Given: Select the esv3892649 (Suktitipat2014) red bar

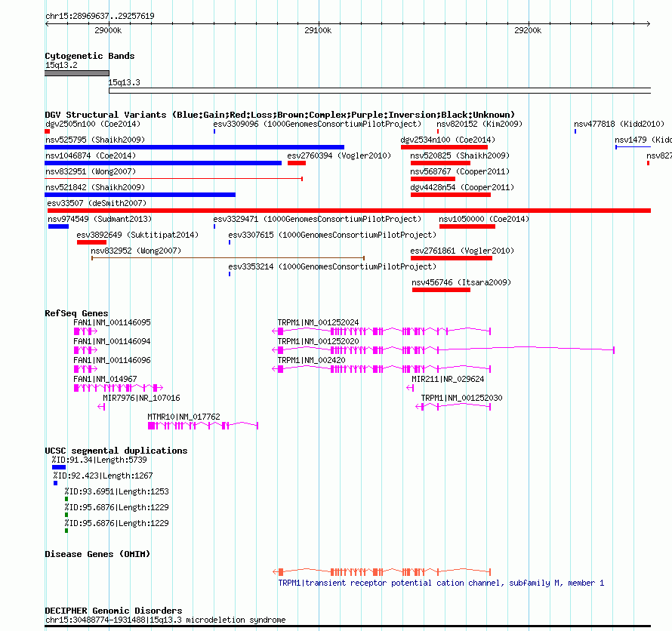Looking at the screenshot, I should pyautogui.click(x=91, y=242).
